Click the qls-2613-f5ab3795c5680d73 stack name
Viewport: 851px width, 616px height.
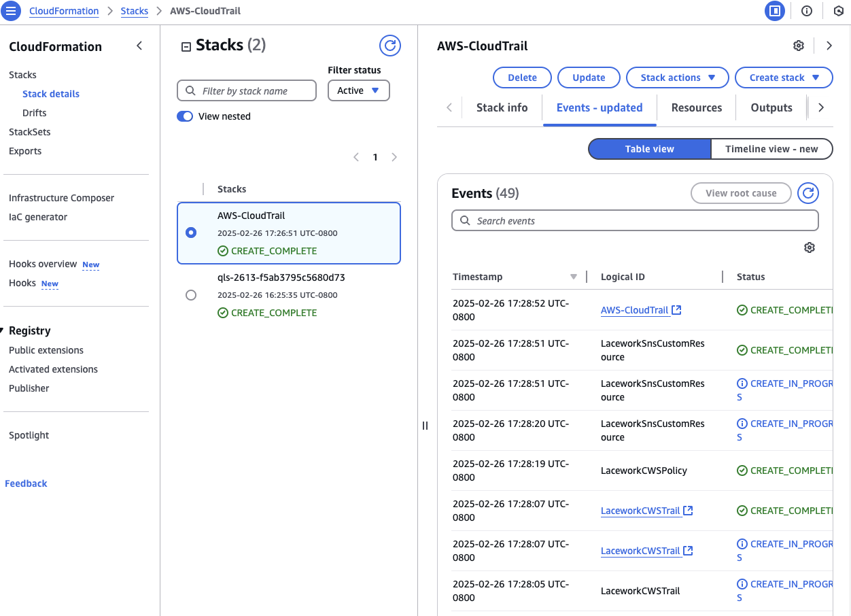[281, 277]
